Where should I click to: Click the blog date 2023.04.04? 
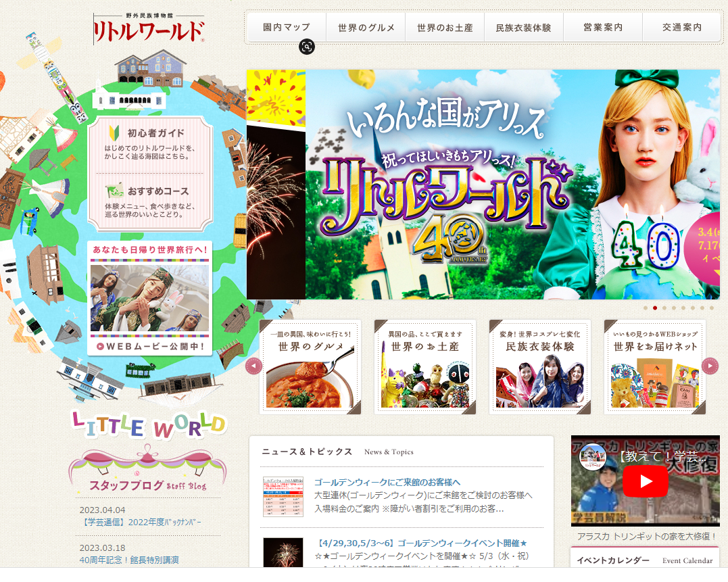(x=102, y=510)
